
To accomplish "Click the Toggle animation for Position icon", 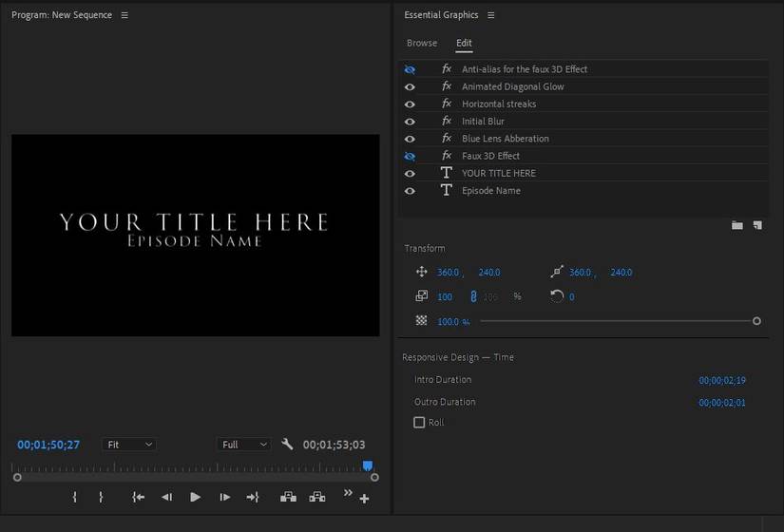I will 422,272.
